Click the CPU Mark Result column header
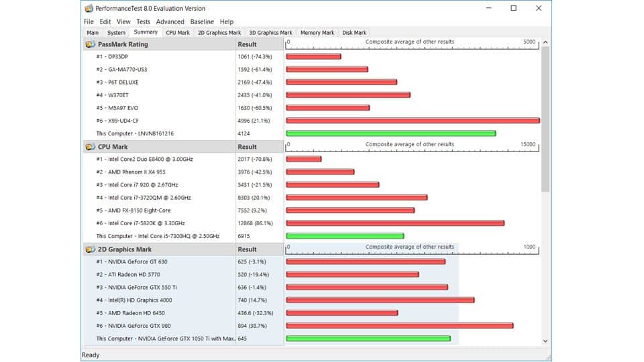644x362 pixels. coord(259,147)
